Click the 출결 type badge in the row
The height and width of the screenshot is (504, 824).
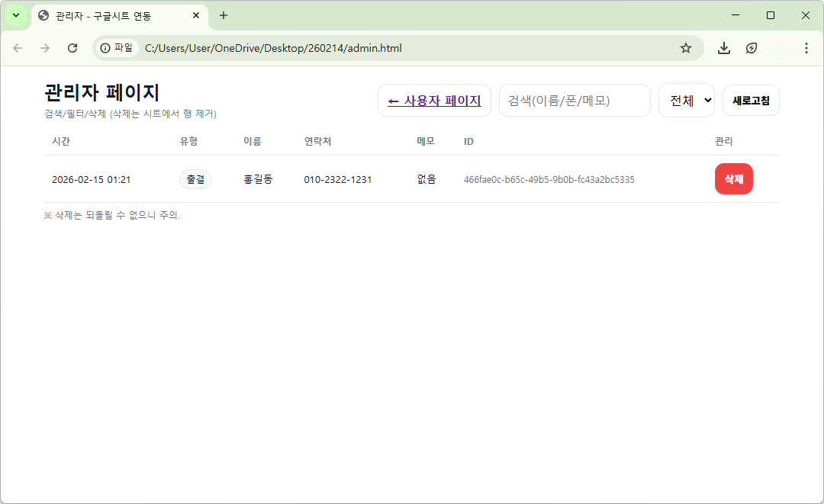(195, 179)
